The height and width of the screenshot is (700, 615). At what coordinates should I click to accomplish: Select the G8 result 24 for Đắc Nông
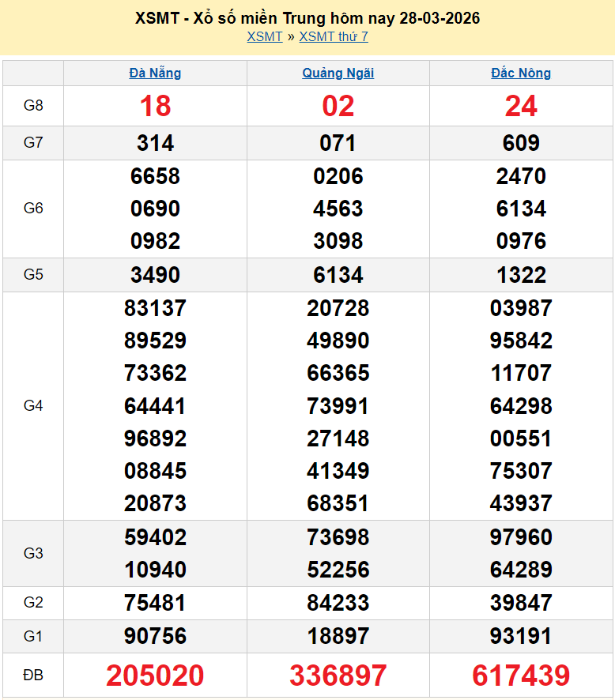pos(521,106)
